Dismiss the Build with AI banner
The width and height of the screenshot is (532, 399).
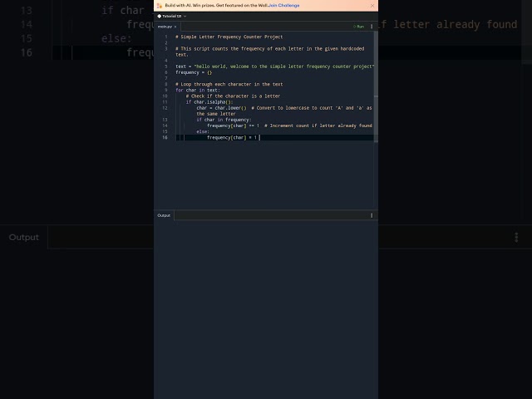point(372,6)
